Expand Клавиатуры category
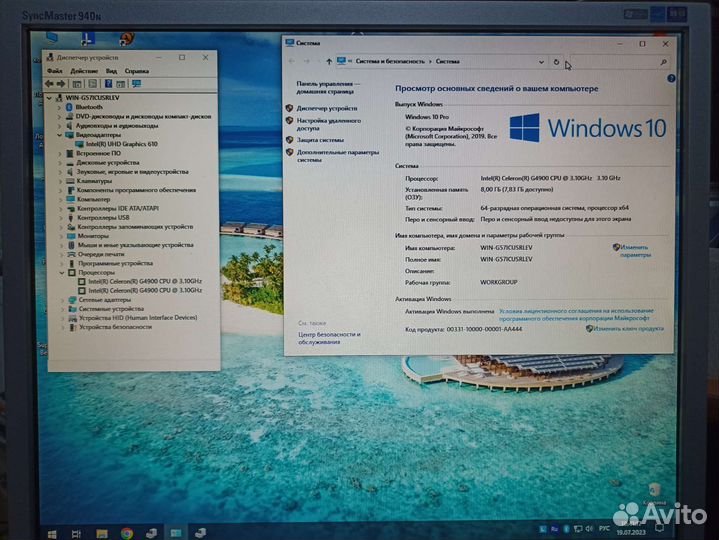This screenshot has width=719, height=540. point(61,181)
